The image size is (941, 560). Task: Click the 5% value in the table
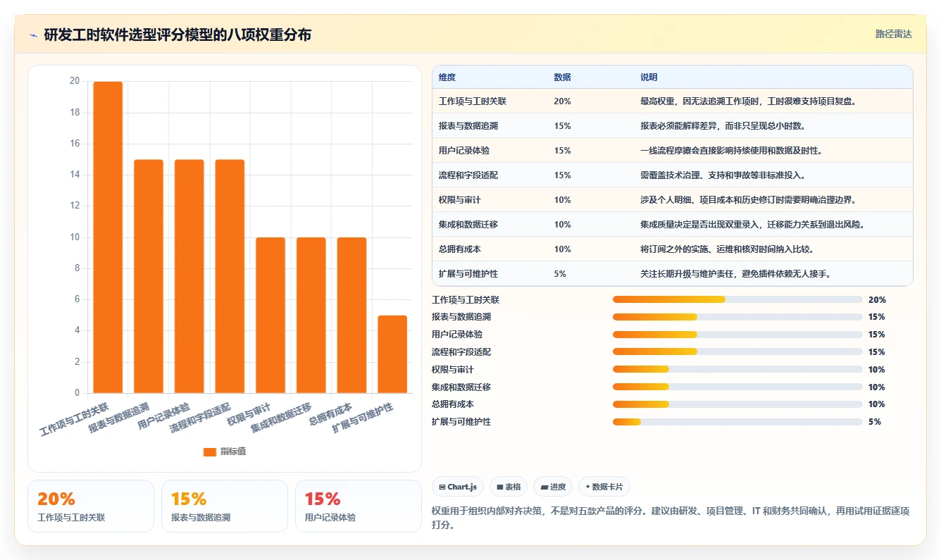(560, 274)
